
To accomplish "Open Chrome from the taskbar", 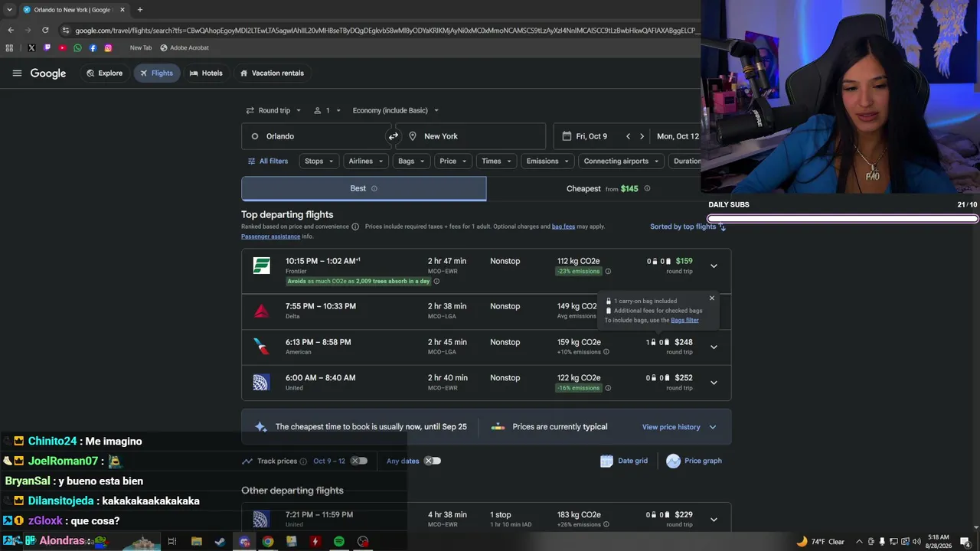I will tap(268, 542).
